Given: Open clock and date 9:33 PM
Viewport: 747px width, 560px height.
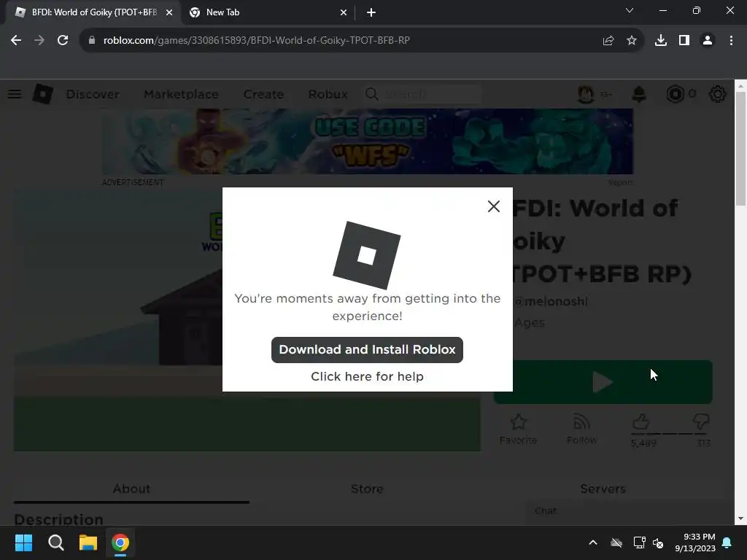Looking at the screenshot, I should (x=695, y=542).
